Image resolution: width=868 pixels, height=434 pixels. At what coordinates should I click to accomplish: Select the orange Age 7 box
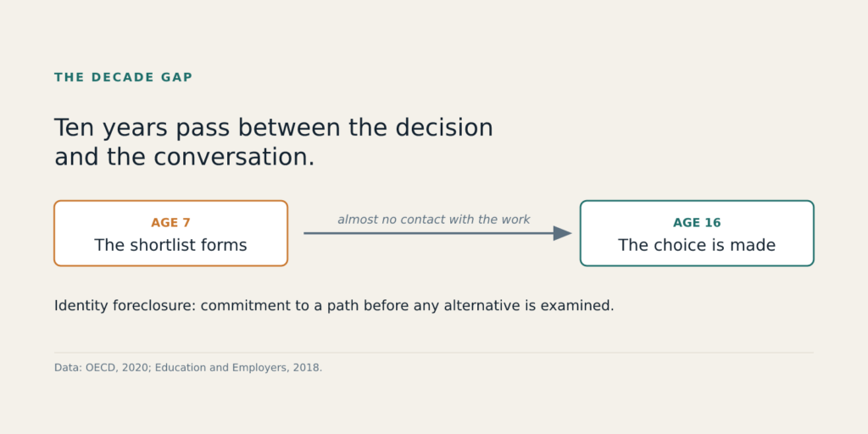(170, 233)
